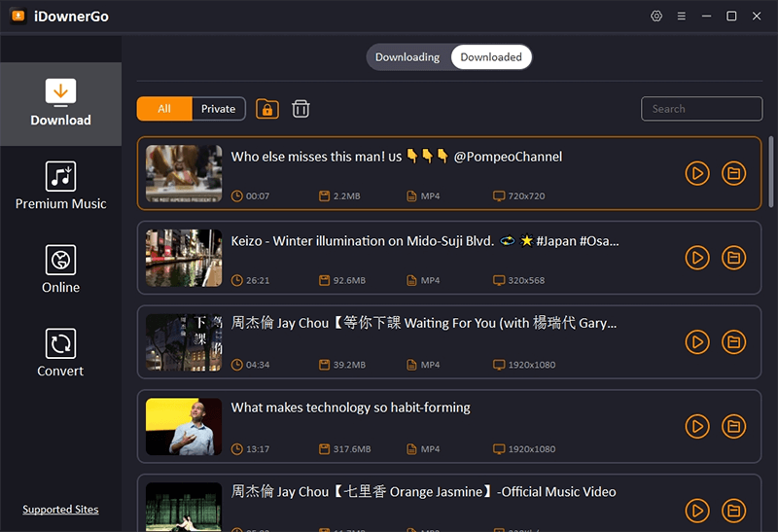This screenshot has height=532, width=778.
Task: Open folder for Waiting For You video
Action: tap(734, 342)
